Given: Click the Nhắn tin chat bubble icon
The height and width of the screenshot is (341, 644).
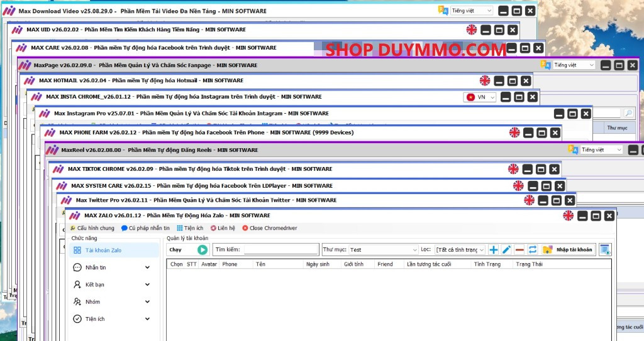Looking at the screenshot, I should (77, 268).
